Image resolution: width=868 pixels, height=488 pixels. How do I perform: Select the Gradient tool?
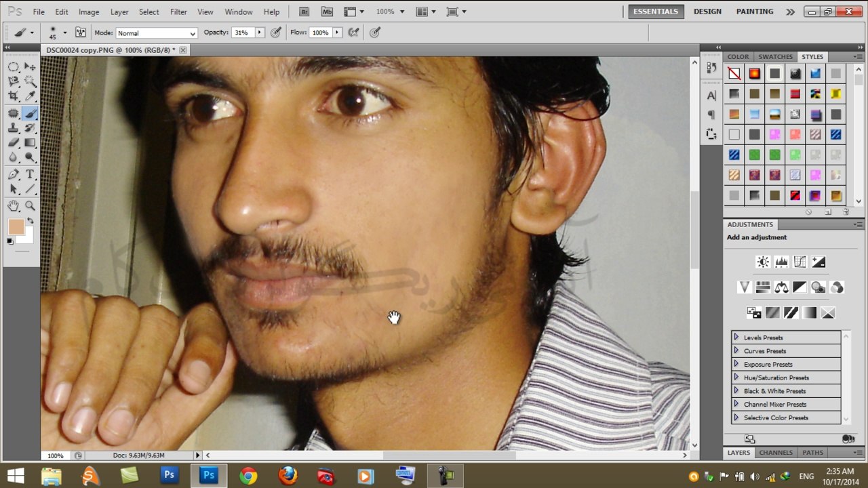pyautogui.click(x=31, y=143)
